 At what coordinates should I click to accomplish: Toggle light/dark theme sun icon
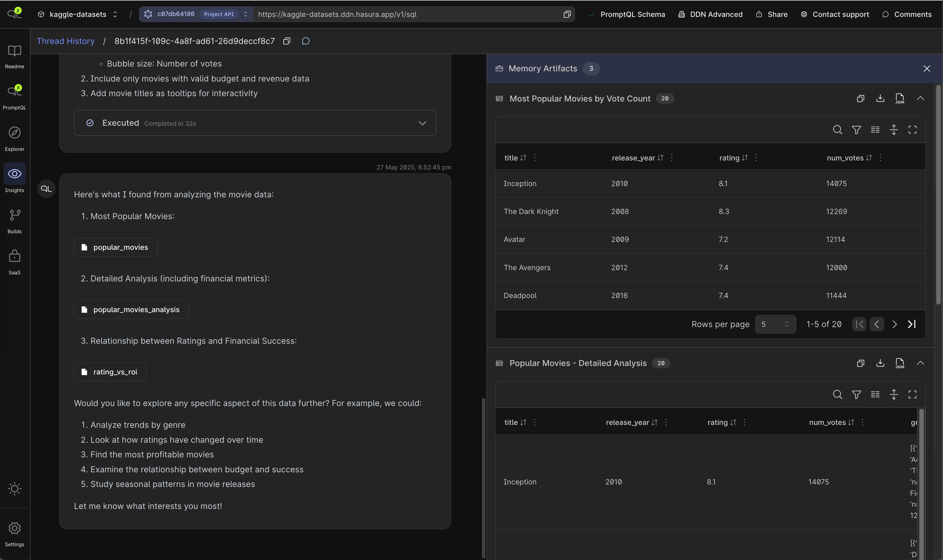(14, 489)
